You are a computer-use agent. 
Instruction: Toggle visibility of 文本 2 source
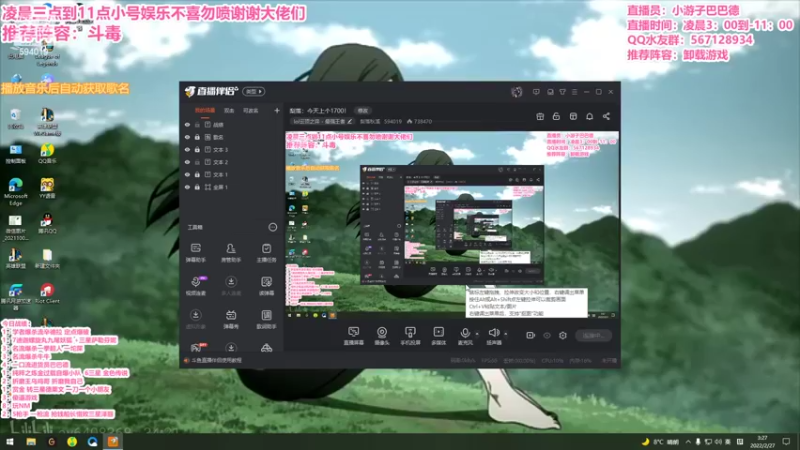click(187, 162)
